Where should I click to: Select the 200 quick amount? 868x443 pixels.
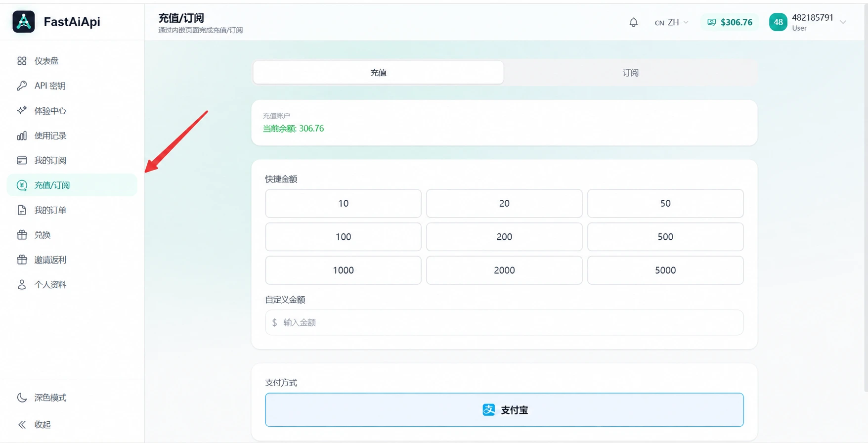tap(504, 237)
